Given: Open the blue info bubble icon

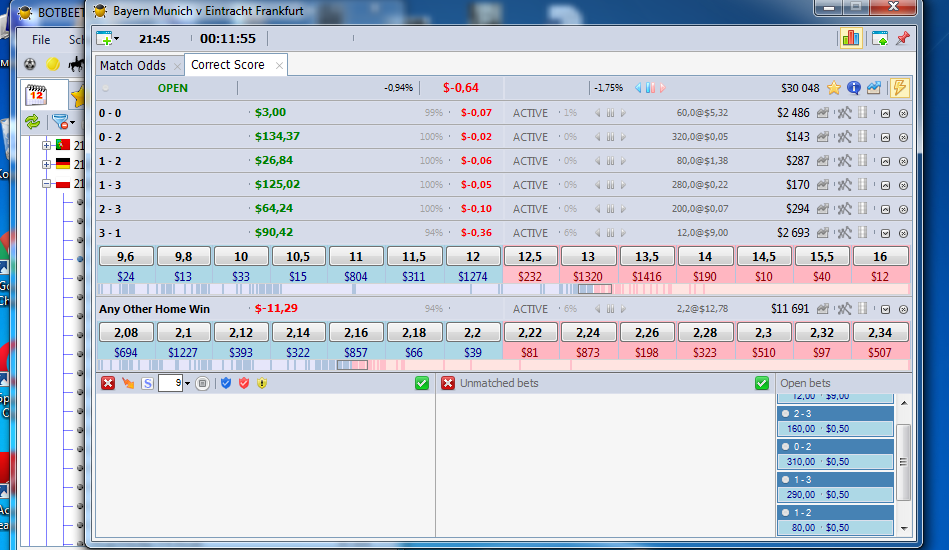Looking at the screenshot, I should coord(853,88).
